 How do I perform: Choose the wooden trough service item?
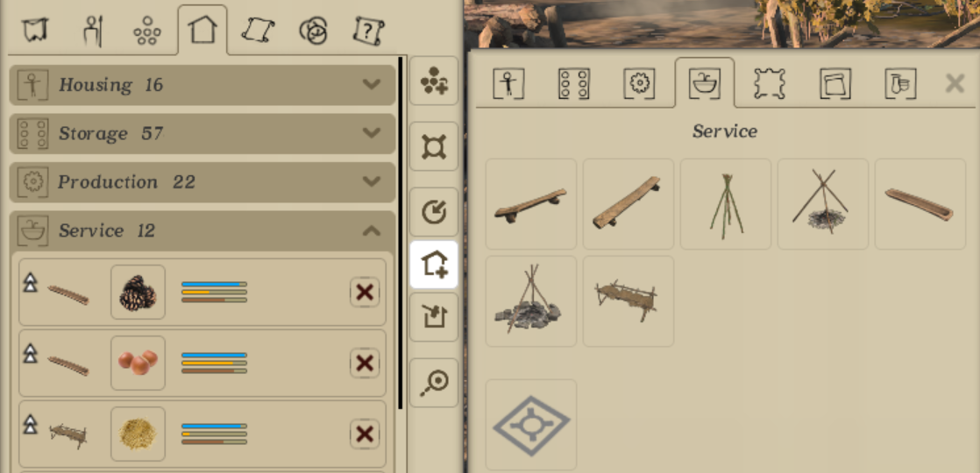coord(920,204)
